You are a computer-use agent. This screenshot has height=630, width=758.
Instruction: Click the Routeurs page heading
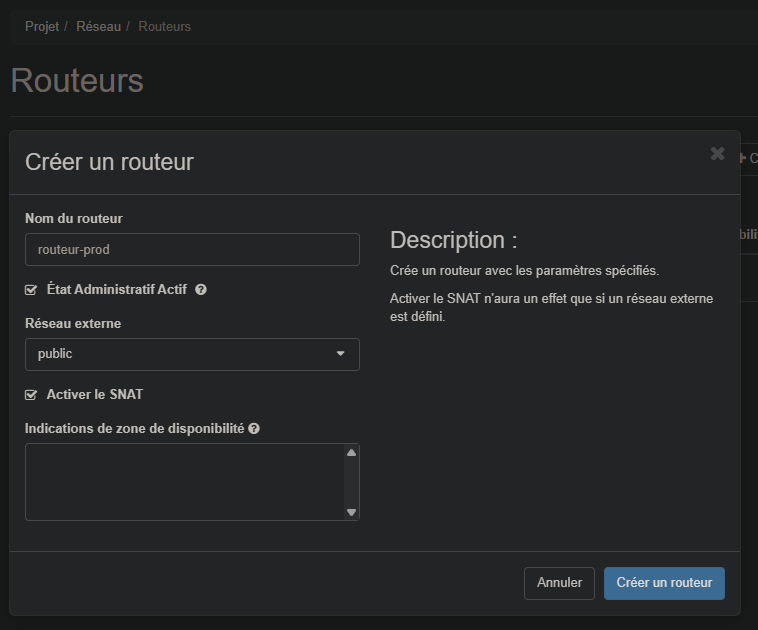pyautogui.click(x=77, y=80)
